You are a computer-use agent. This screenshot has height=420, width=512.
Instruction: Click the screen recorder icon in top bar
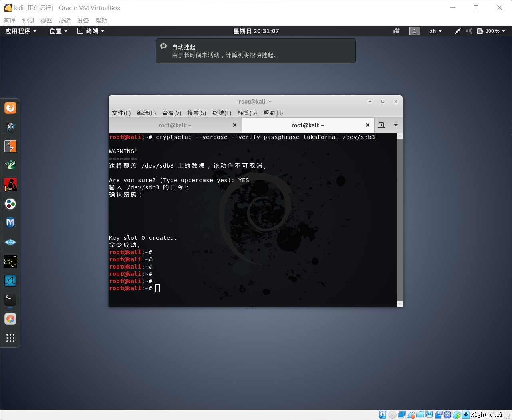click(x=397, y=31)
